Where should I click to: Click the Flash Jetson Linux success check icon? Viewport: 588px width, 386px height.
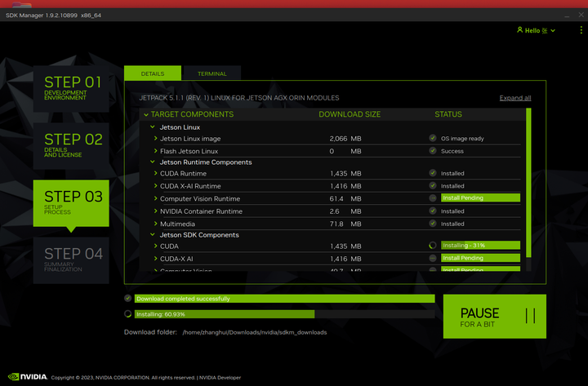tap(433, 151)
